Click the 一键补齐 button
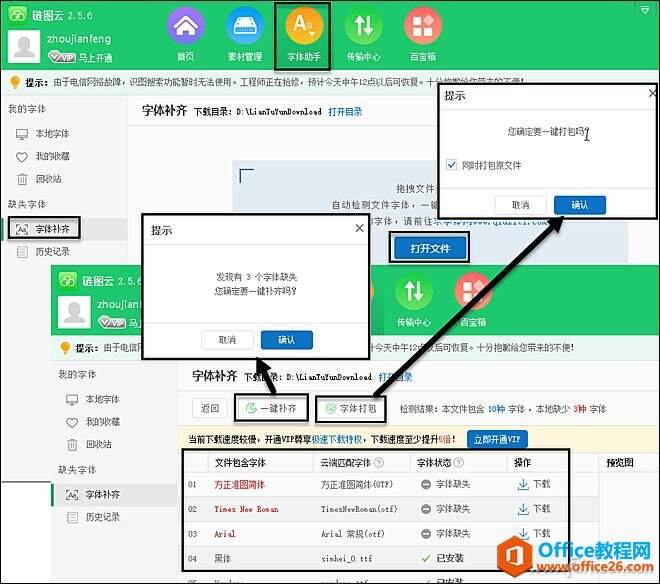Screen dimensions: 660x584 pos(271,408)
